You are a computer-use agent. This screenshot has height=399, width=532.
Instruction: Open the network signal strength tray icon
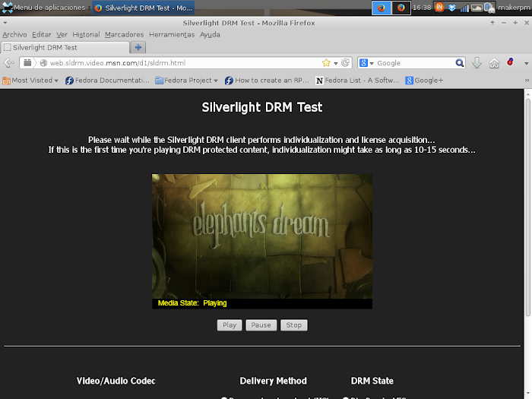click(x=464, y=8)
